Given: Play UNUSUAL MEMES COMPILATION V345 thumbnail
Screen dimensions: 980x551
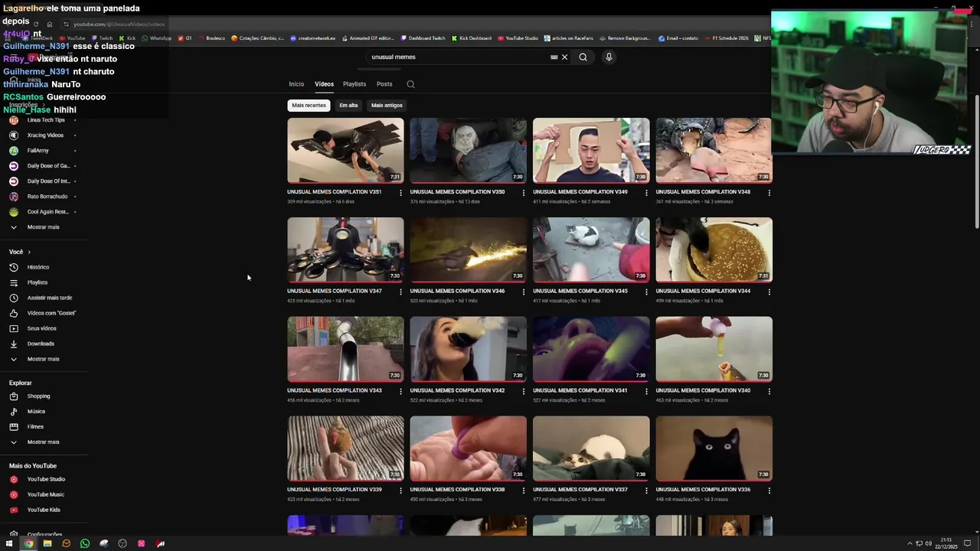Looking at the screenshot, I should (x=591, y=249).
